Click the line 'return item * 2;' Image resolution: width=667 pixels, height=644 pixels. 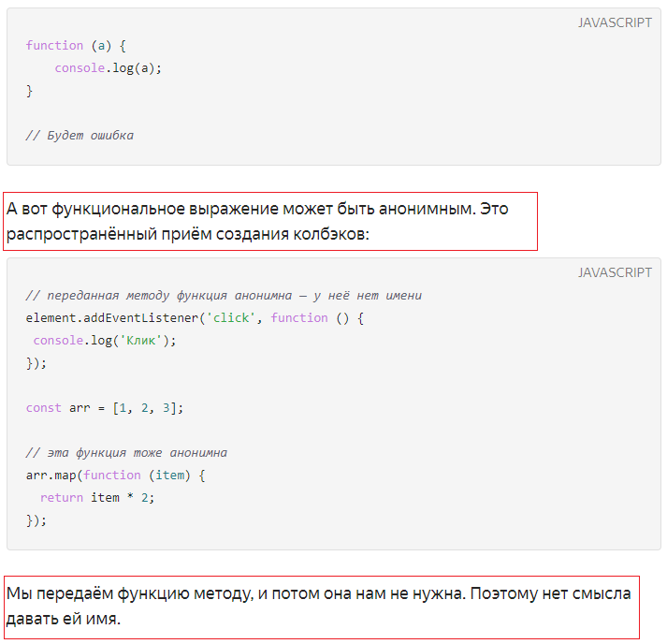point(97,498)
